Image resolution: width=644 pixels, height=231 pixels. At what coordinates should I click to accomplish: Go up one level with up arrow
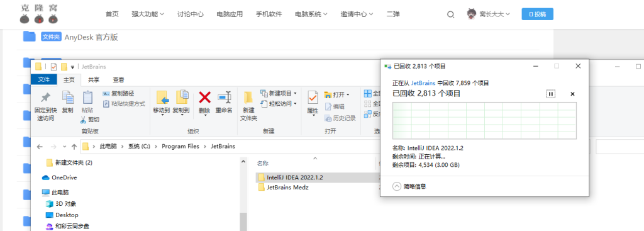coord(74,147)
